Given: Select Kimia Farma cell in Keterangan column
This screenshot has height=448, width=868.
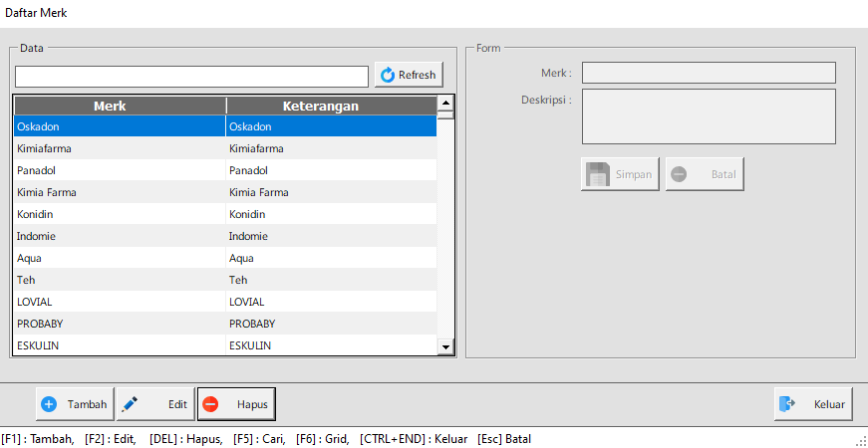Looking at the screenshot, I should pyautogui.click(x=332, y=192).
